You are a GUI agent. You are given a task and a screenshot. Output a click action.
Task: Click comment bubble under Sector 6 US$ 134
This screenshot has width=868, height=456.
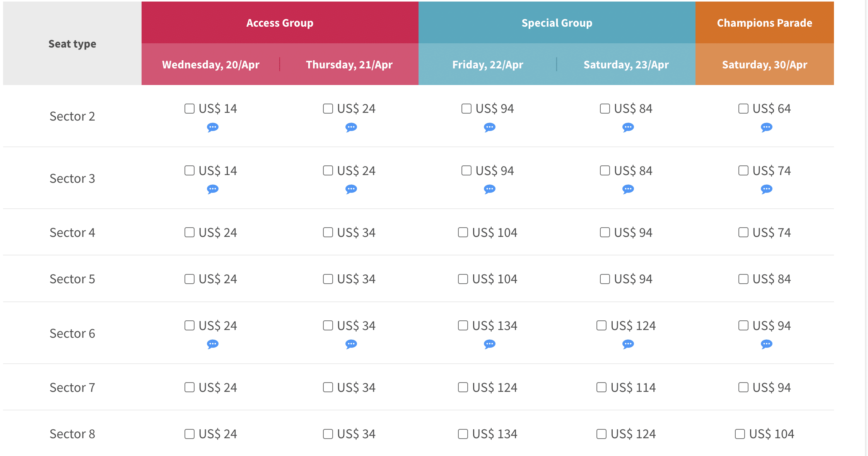(490, 344)
